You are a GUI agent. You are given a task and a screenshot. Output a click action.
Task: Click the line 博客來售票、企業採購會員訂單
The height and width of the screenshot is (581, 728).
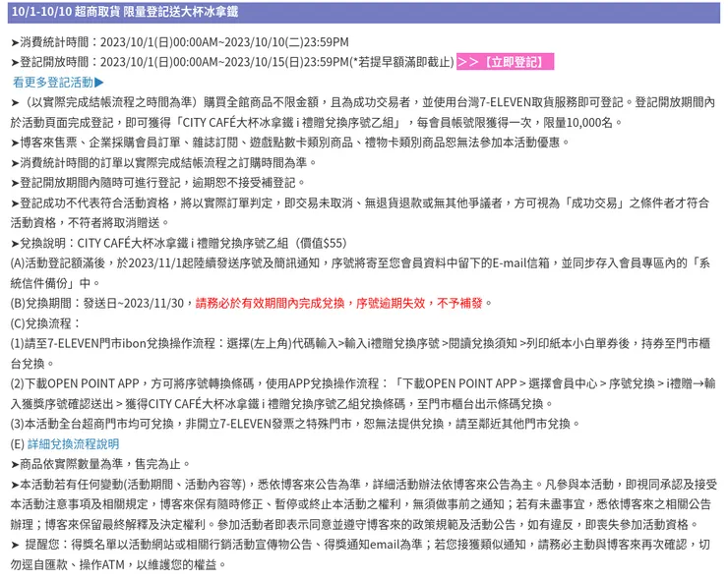coord(290,142)
